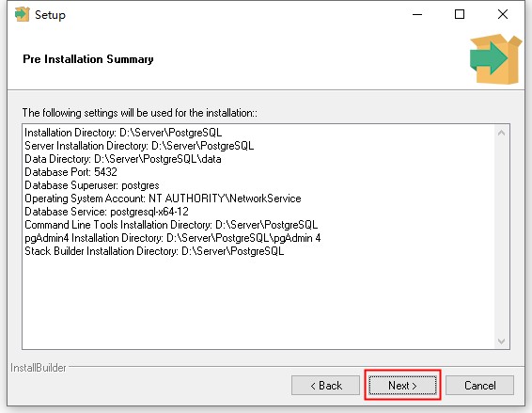Click the Database Superuser postgres line

91,185
